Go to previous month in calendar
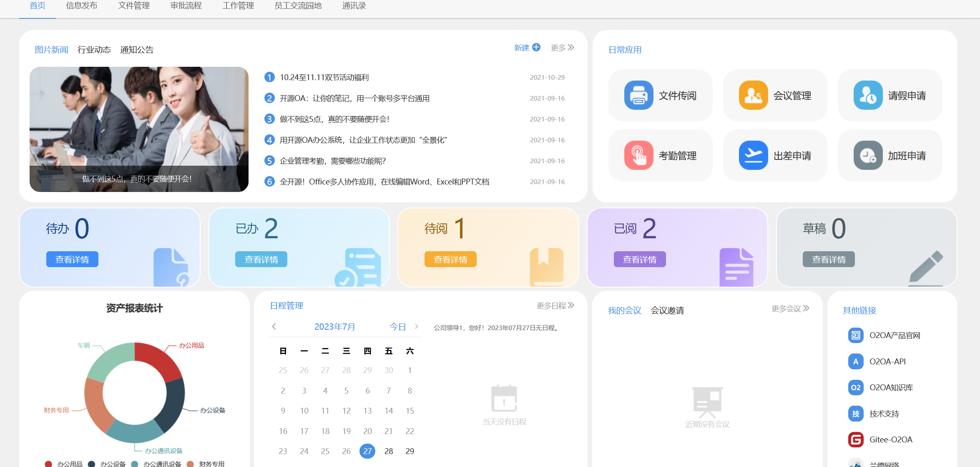Image resolution: width=980 pixels, height=467 pixels. pyautogui.click(x=274, y=326)
